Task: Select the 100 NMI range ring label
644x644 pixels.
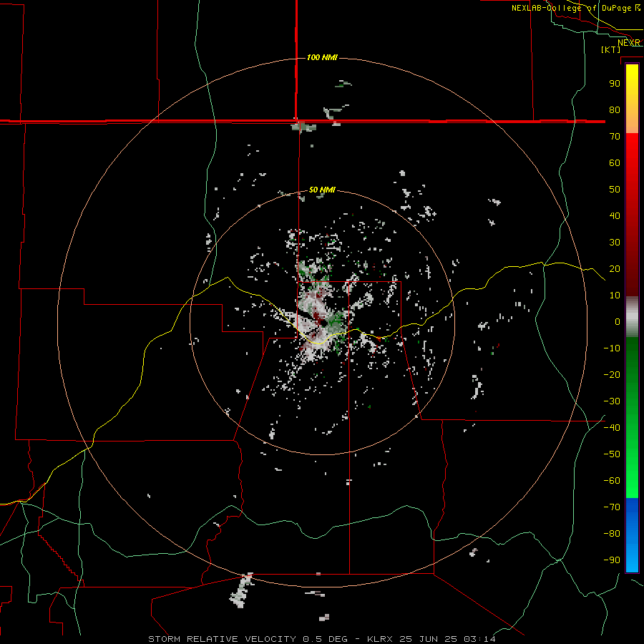Action: pos(322,57)
